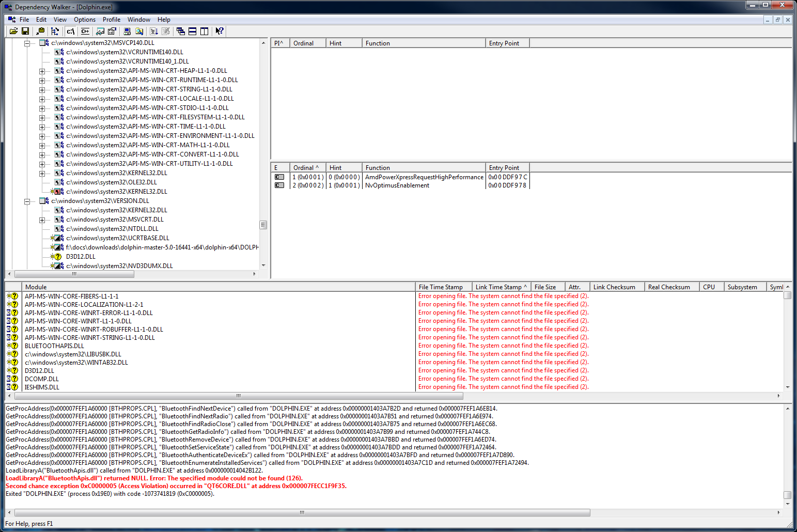Screen dimensions: 797x532
Task: Click the log pane horizontal scrollbar thumb
Action: click(302, 512)
